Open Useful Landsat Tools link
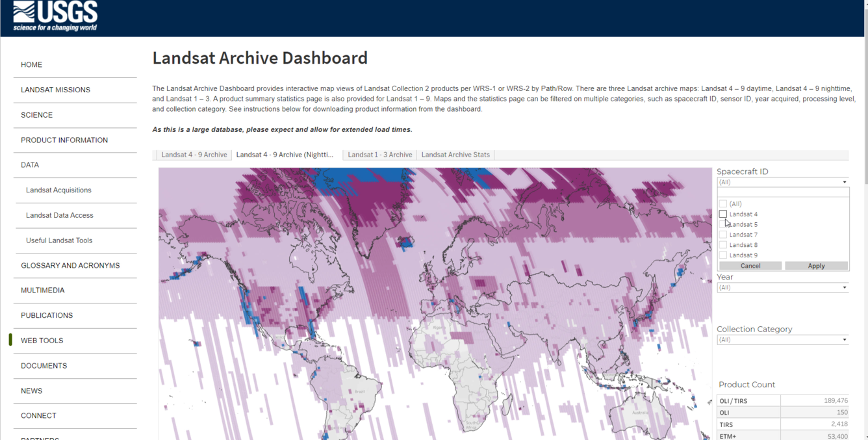This screenshot has width=868, height=440. point(59,240)
